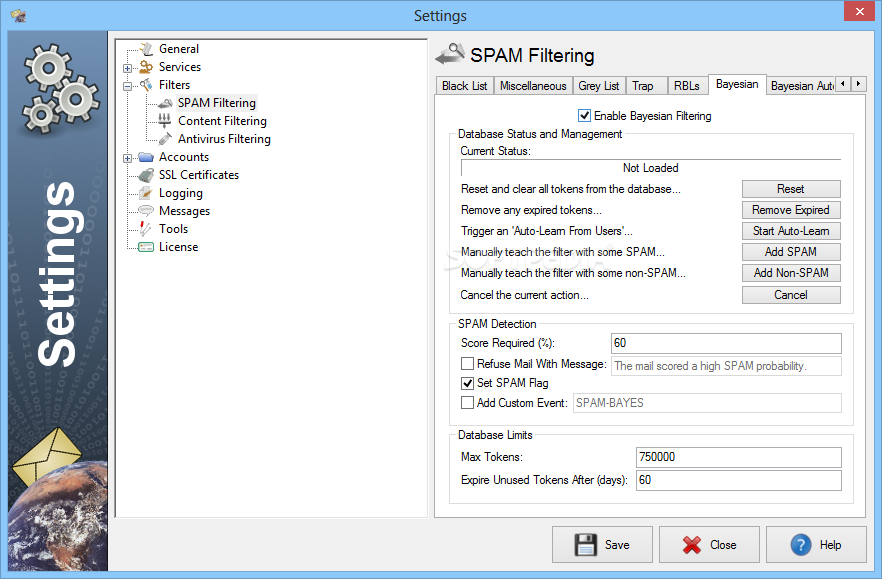Switch to the RBLs tab
Screen dimensions: 882x579
[x=687, y=86]
